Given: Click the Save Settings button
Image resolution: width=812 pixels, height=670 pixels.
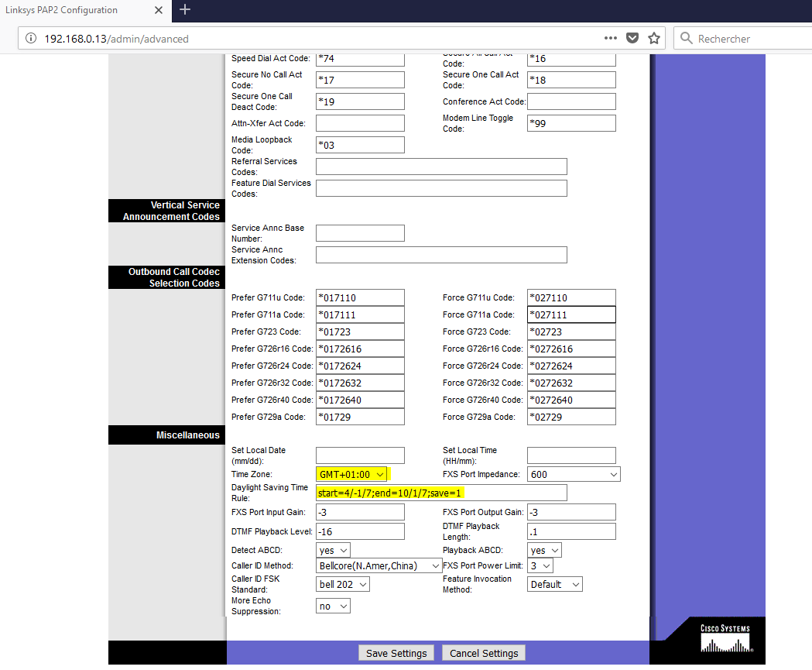Looking at the screenshot, I should 396,653.
